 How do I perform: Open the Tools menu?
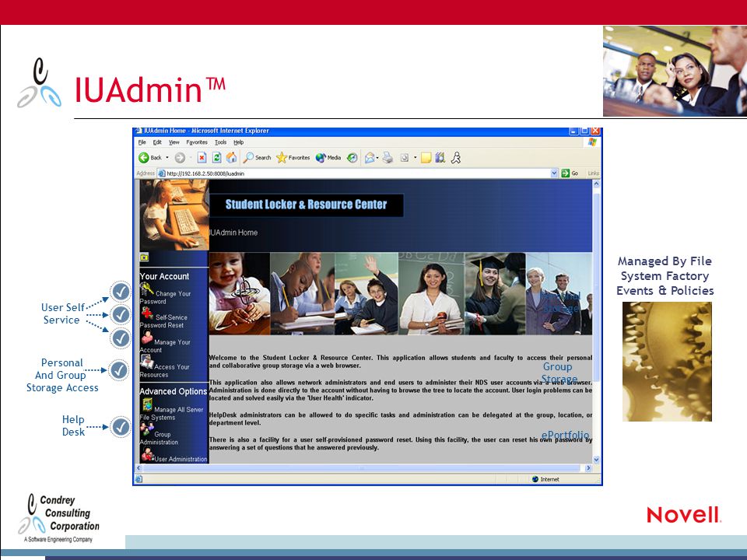tap(220, 142)
